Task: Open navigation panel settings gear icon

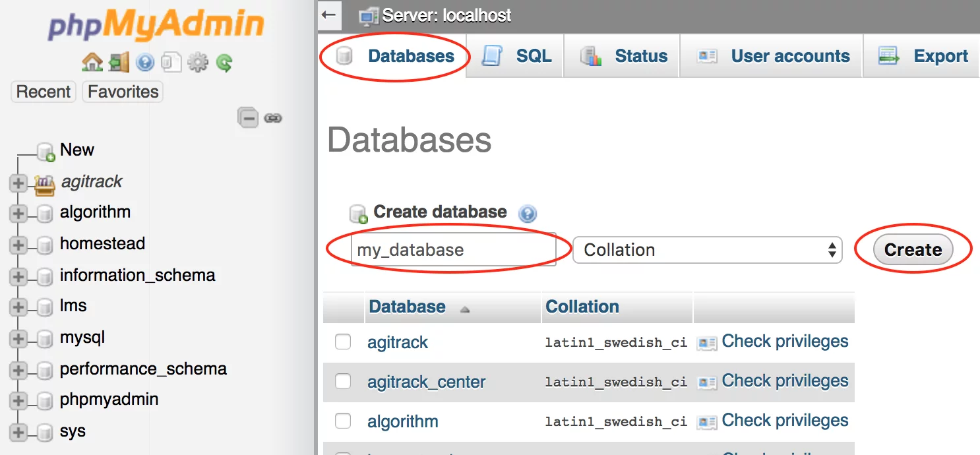Action: coord(198,63)
